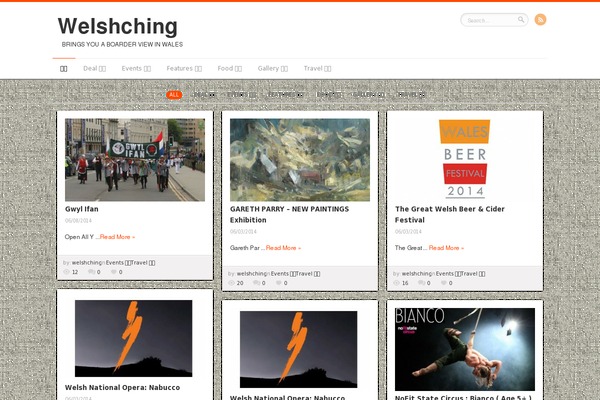Select the orange ALL filter

point(174,95)
